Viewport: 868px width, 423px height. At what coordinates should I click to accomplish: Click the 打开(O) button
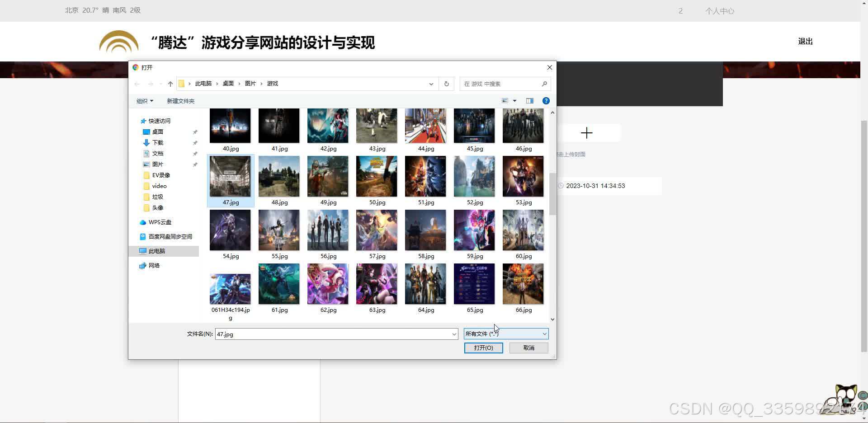[x=483, y=348]
